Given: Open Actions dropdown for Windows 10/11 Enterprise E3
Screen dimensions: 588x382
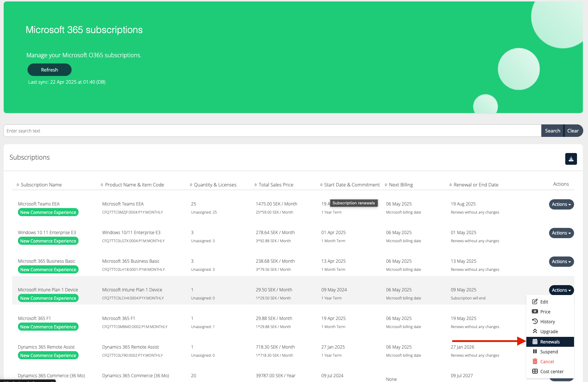Looking at the screenshot, I should click(x=561, y=233).
